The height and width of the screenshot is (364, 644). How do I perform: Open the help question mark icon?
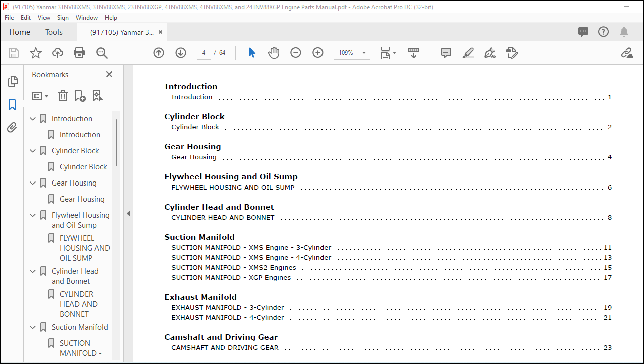point(604,32)
